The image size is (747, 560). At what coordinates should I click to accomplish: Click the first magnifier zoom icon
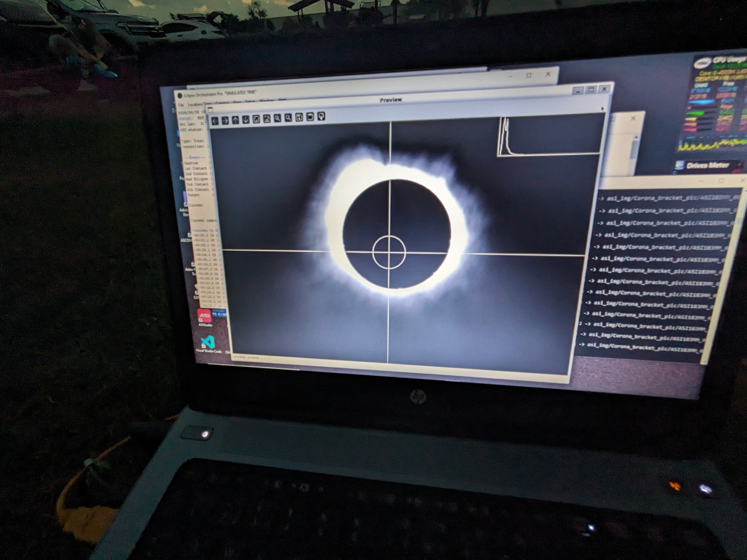pos(277,118)
